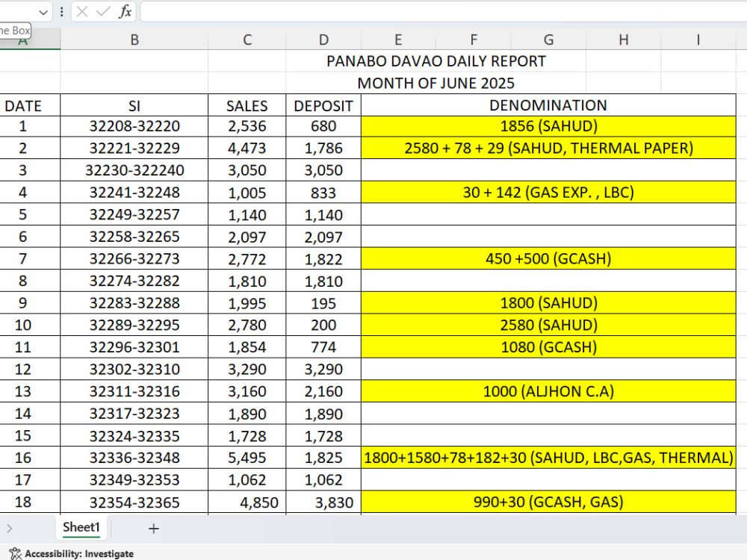Image resolution: width=747 pixels, height=560 pixels.
Task: Click sales value 4,850
Action: click(x=247, y=502)
